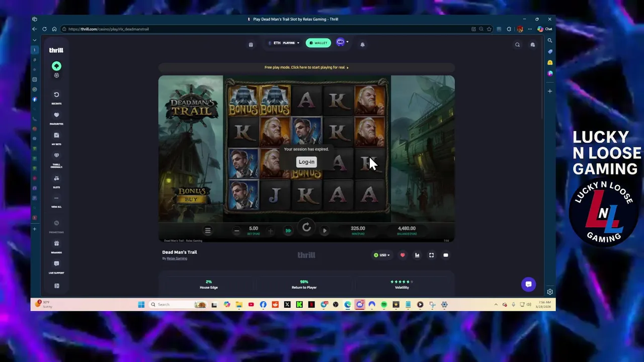This screenshot has height=362, width=644.
Task: Start autoplay with the play triangle
Action: [x=325, y=231]
